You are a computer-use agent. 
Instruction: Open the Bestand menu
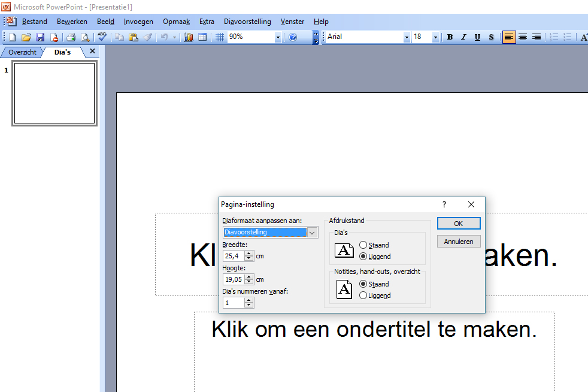pos(35,22)
